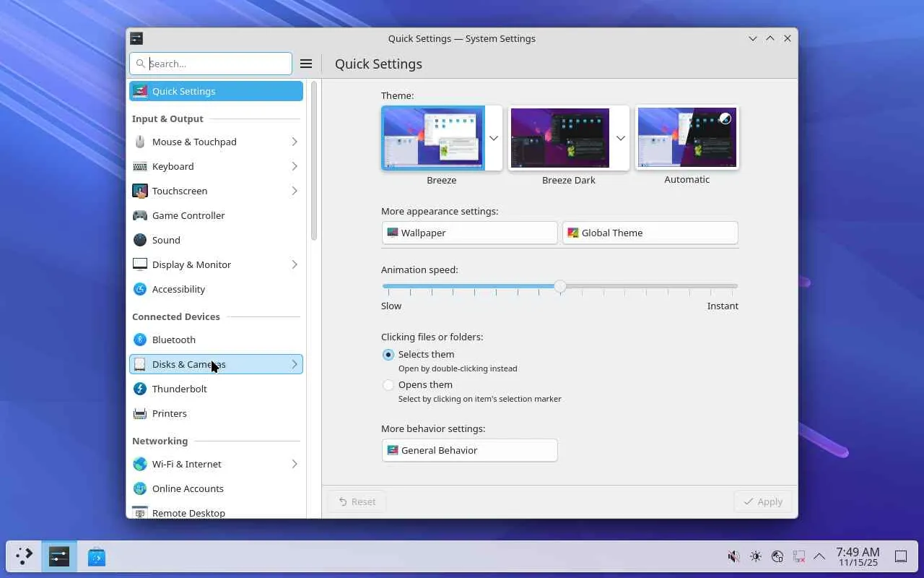Image resolution: width=924 pixels, height=578 pixels.
Task: Click the settings Search input field
Action: (x=211, y=64)
